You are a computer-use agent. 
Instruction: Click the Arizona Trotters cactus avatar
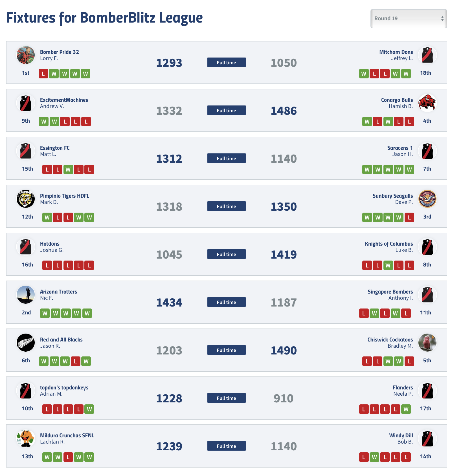point(26,295)
